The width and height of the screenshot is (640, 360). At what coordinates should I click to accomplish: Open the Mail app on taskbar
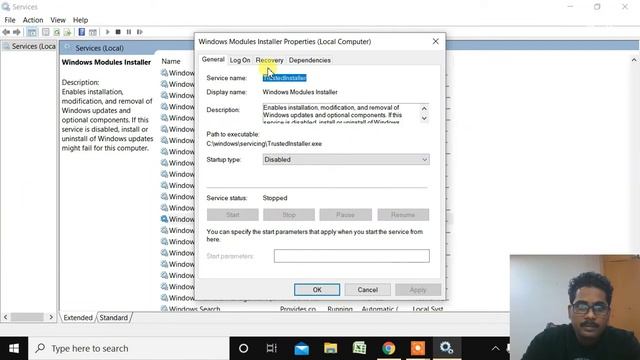(302, 348)
